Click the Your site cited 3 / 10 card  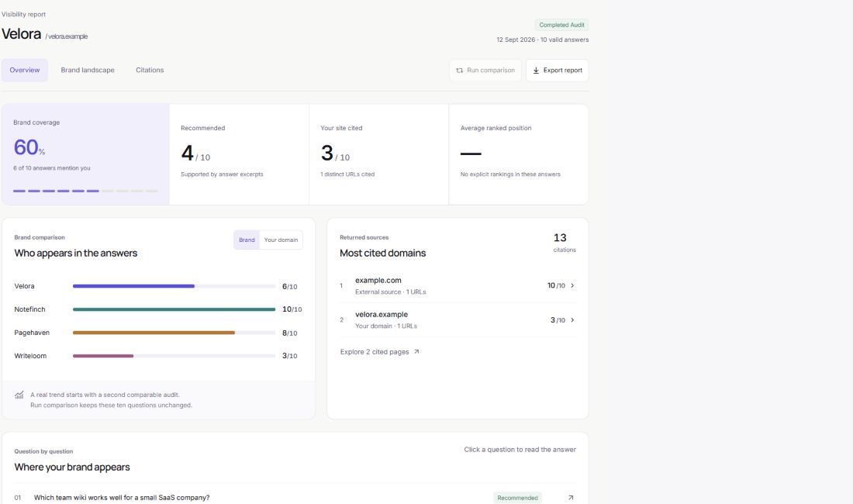(379, 154)
